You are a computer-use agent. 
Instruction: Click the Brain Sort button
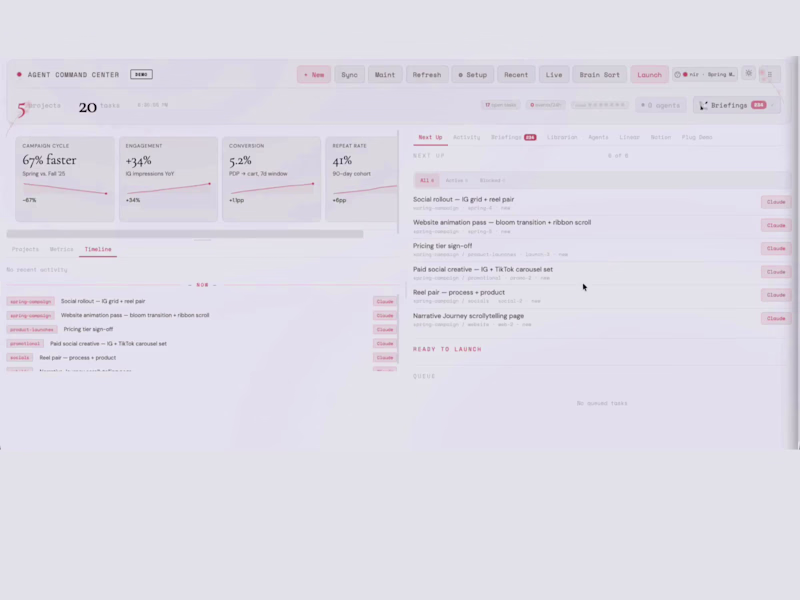pyautogui.click(x=599, y=74)
